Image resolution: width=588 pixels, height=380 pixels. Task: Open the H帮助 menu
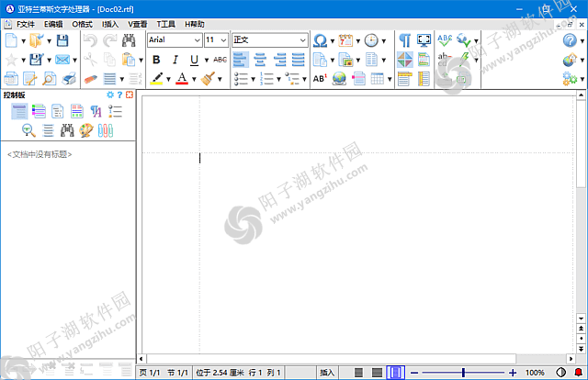click(194, 25)
